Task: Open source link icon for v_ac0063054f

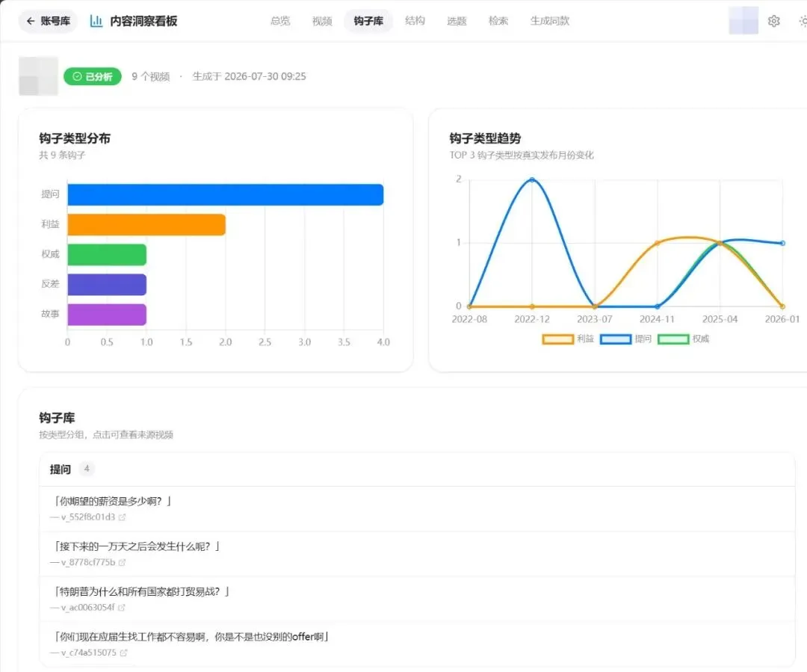Action: [122, 608]
